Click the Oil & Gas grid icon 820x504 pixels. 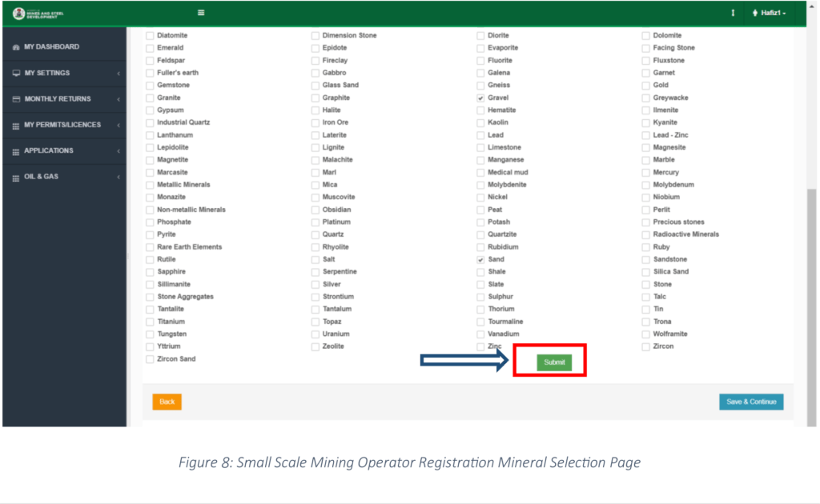17,177
